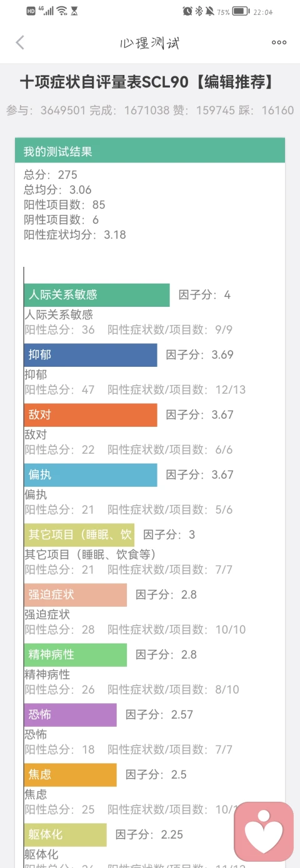
Task: Tap the Wi-Fi signal status icon
Action: pos(61,11)
